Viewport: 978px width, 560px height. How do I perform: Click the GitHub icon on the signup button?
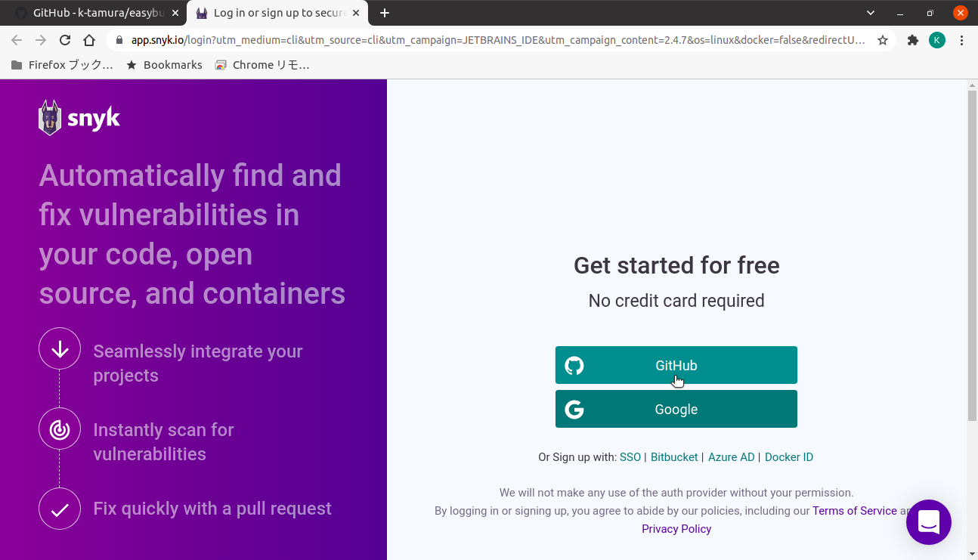click(x=574, y=365)
